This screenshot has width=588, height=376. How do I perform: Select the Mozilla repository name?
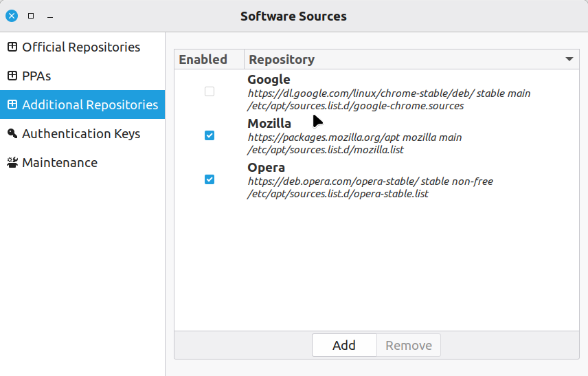tap(269, 124)
